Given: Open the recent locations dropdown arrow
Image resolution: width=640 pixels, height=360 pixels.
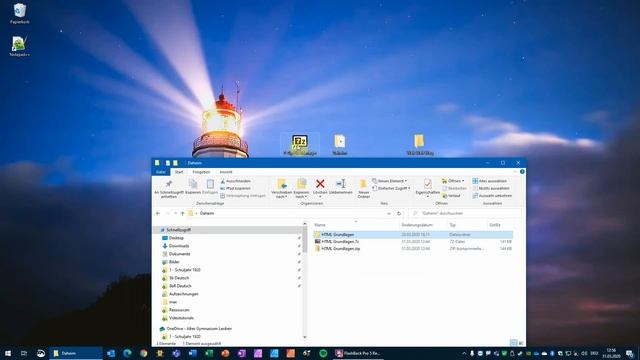Looking at the screenshot, I should coord(176,213).
